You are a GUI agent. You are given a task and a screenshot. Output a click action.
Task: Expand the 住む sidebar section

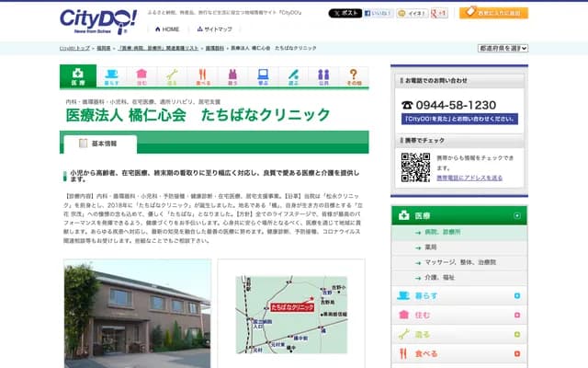coord(517,315)
